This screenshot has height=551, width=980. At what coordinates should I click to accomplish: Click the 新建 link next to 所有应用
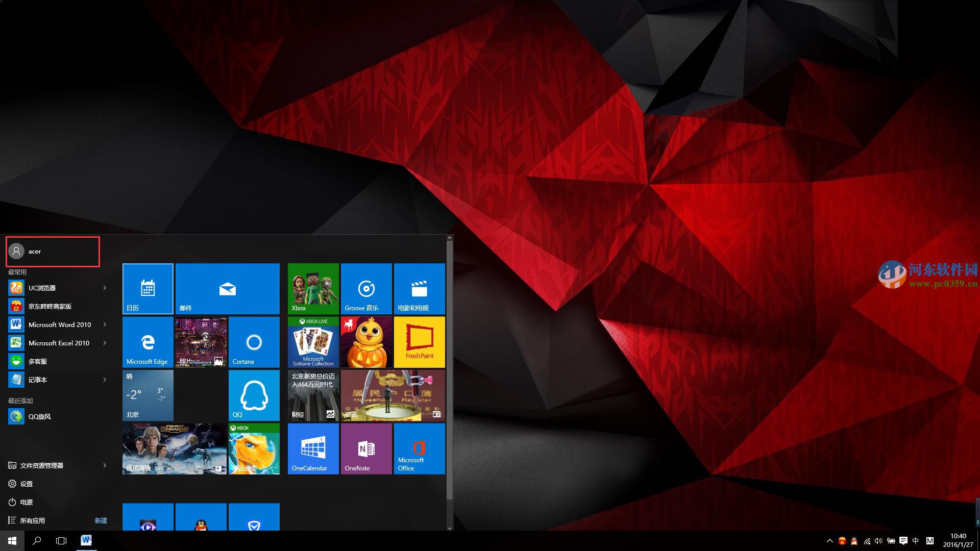(101, 520)
